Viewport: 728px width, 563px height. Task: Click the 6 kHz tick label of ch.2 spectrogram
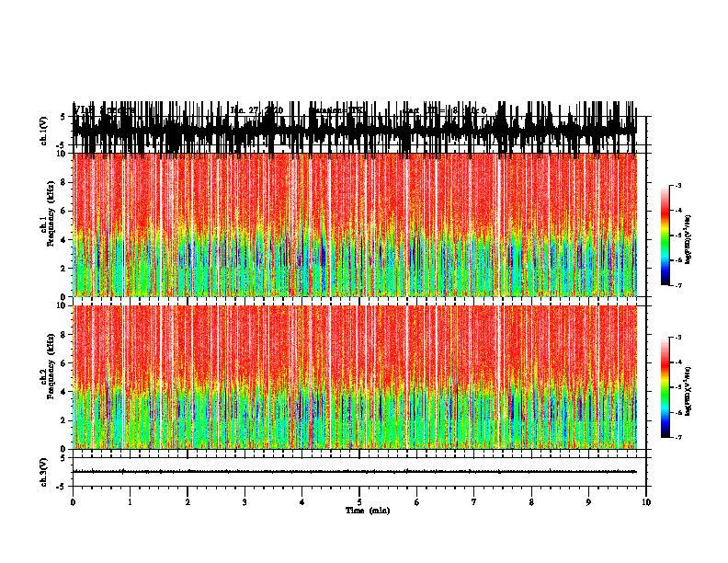tap(63, 363)
